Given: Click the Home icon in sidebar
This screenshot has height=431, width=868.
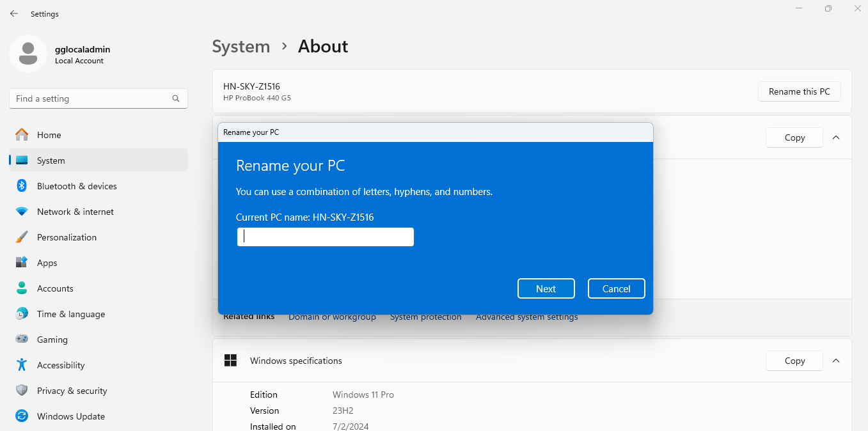Looking at the screenshot, I should pyautogui.click(x=22, y=135).
